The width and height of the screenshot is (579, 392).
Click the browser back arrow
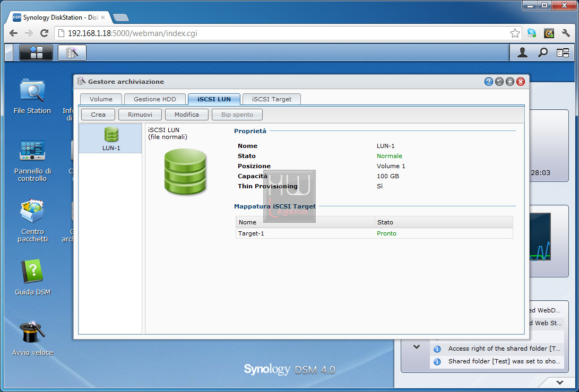(x=14, y=33)
